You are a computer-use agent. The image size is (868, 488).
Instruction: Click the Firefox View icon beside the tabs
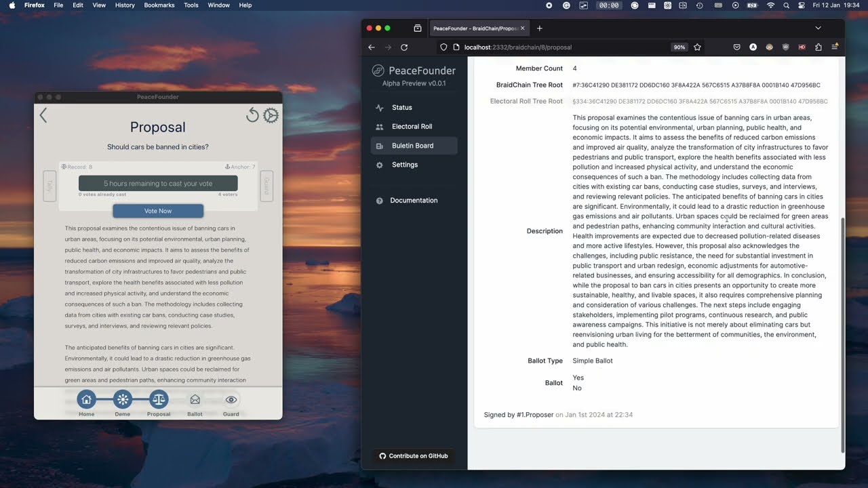click(418, 28)
